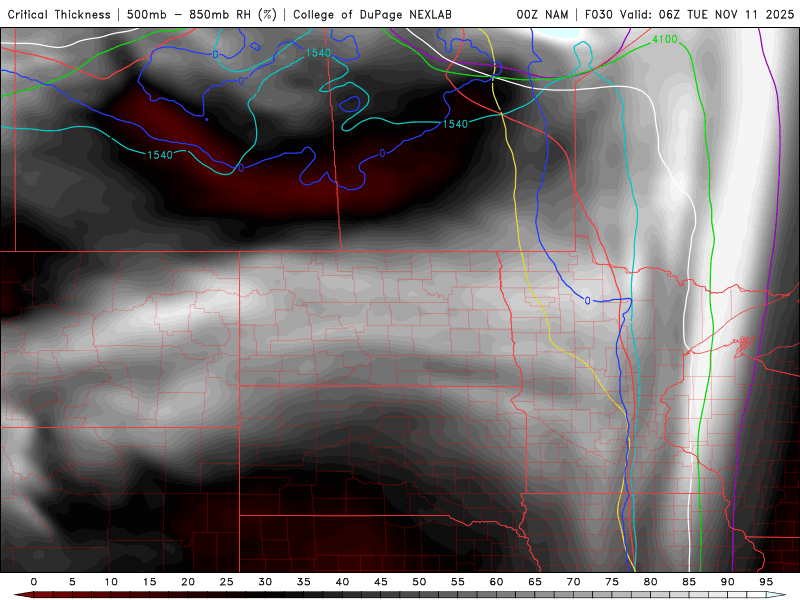
Task: Click the pale cyan arrow end of color bar
Action: tap(777, 595)
